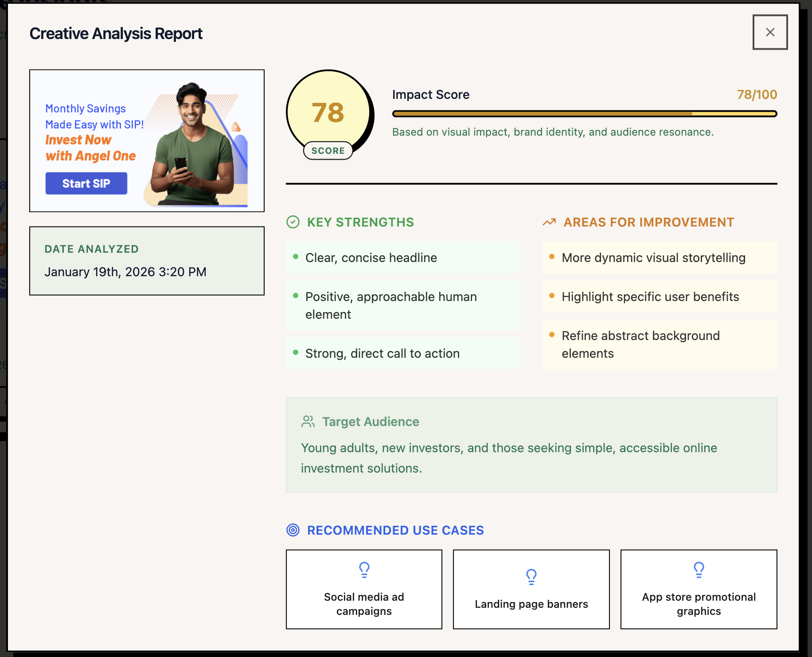Open the Landing page banners use case card
This screenshot has width=812, height=657.
531,590
